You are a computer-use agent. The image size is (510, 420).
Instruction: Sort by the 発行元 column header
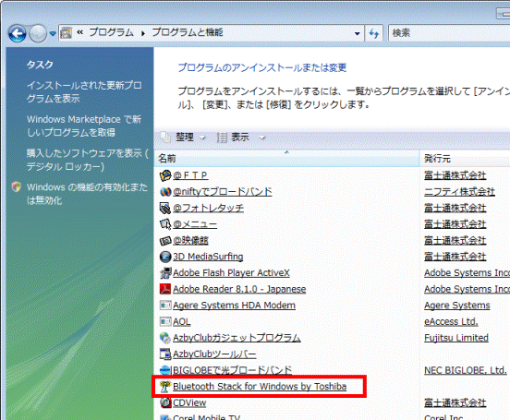(465, 159)
